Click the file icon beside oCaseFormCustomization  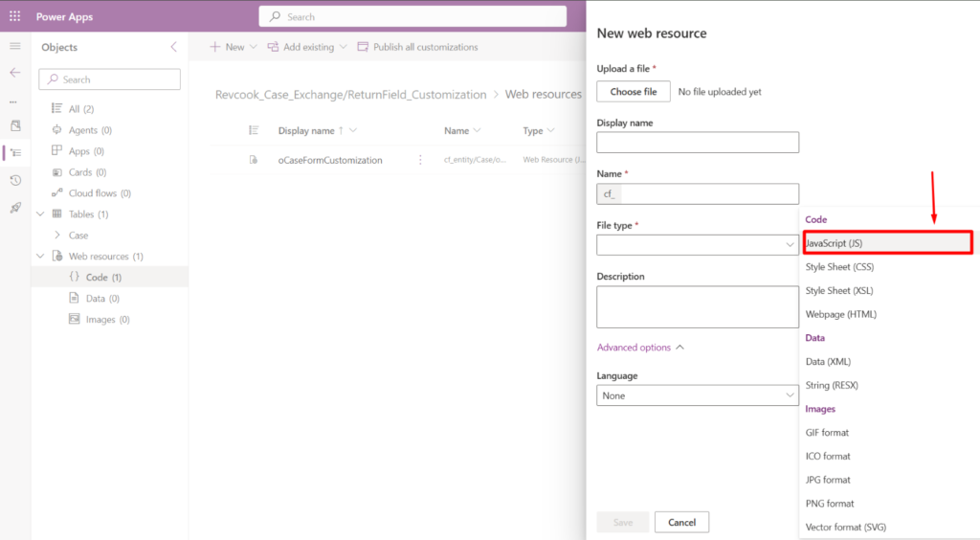(x=253, y=159)
